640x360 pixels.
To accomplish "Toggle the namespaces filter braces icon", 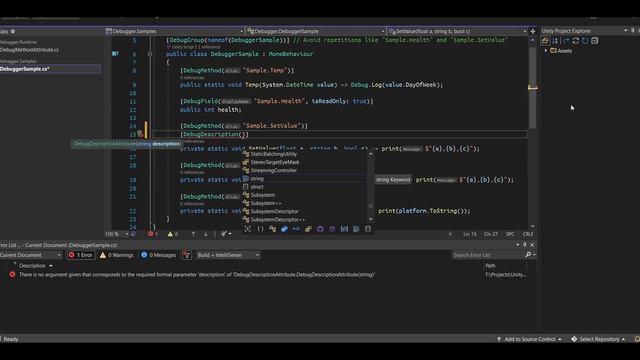I will pyautogui.click(x=260, y=229).
